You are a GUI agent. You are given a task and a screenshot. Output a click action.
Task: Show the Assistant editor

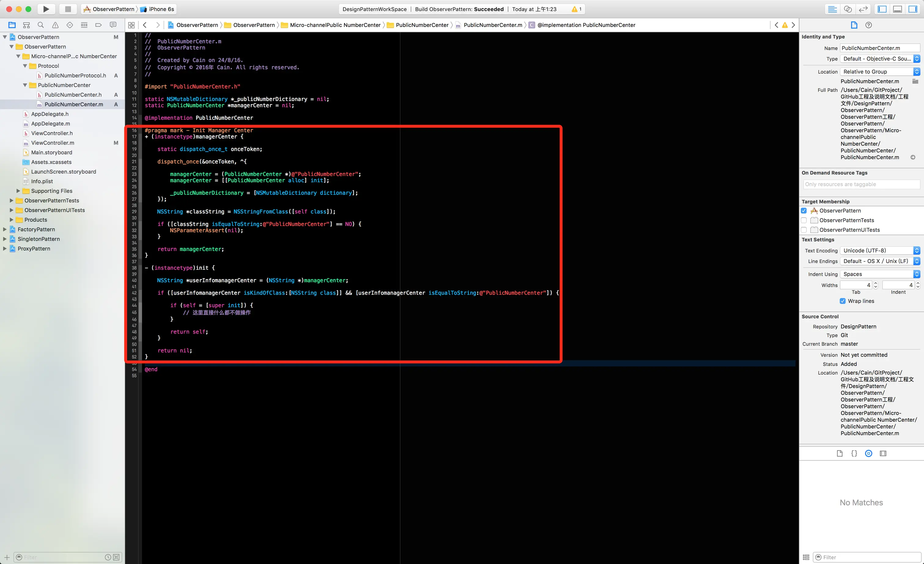pyautogui.click(x=848, y=9)
